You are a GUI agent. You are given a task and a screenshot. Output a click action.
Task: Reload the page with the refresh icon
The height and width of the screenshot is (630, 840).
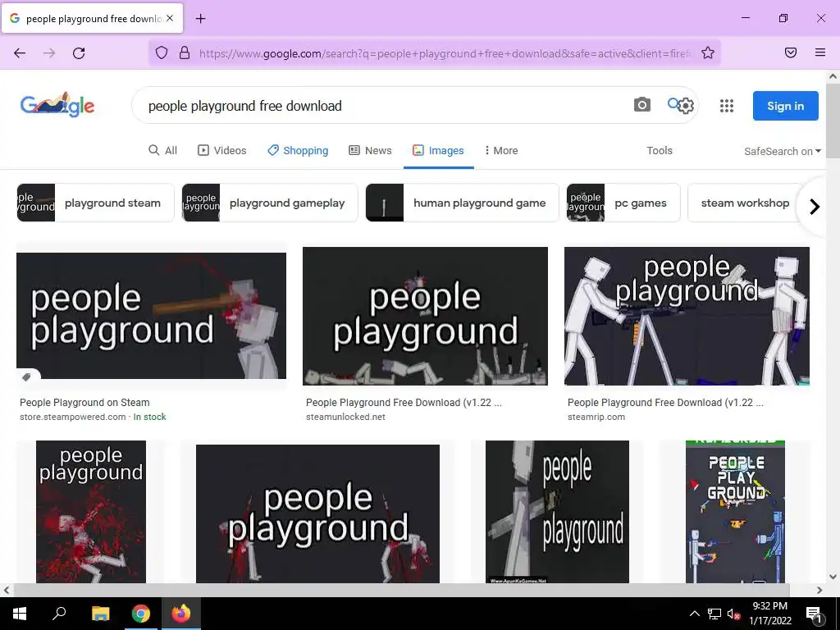[x=79, y=52]
